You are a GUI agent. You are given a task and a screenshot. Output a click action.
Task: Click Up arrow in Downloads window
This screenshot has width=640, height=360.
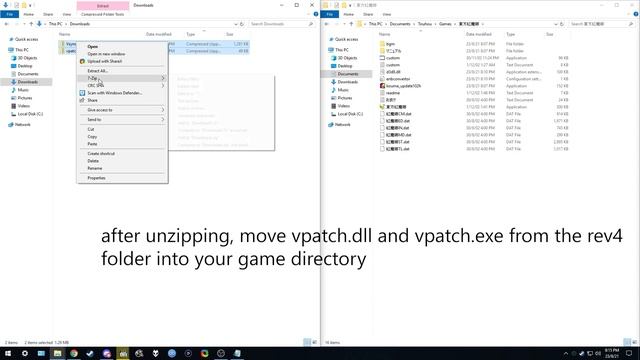pos(31,24)
